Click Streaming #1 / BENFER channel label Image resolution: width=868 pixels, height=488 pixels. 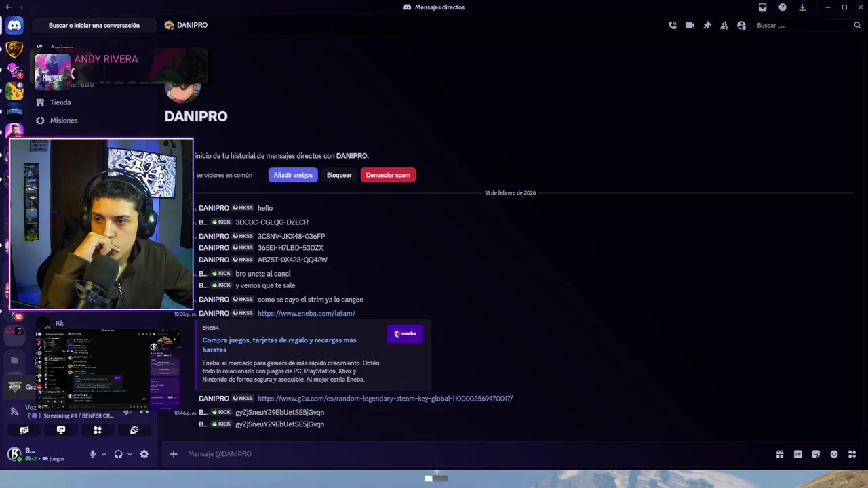79,415
